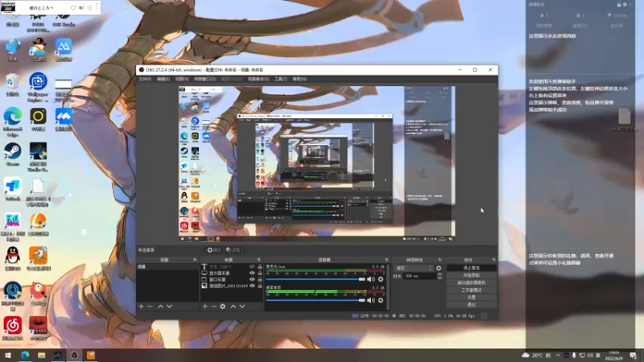
Task: Open the Docks menu in OBS
Action: [x=204, y=79]
